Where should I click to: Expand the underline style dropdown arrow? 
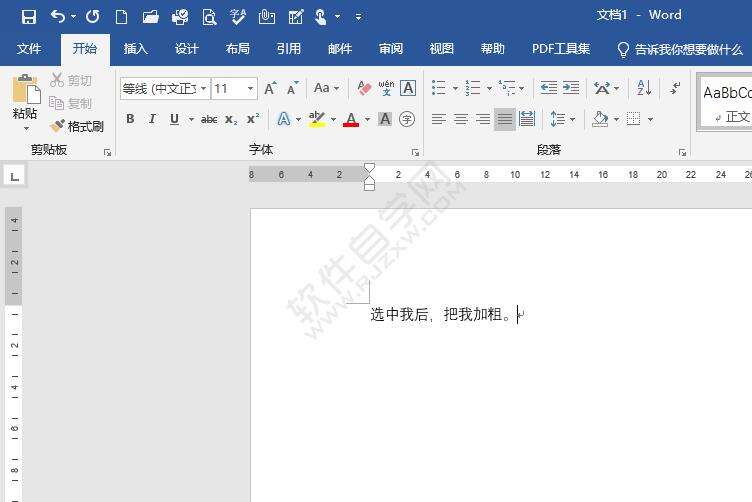click(191, 119)
